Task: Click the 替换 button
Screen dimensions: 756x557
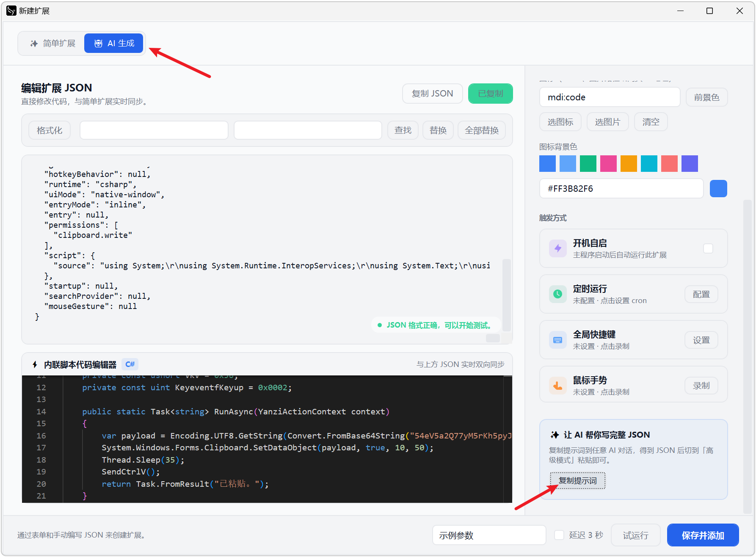Action: click(438, 130)
